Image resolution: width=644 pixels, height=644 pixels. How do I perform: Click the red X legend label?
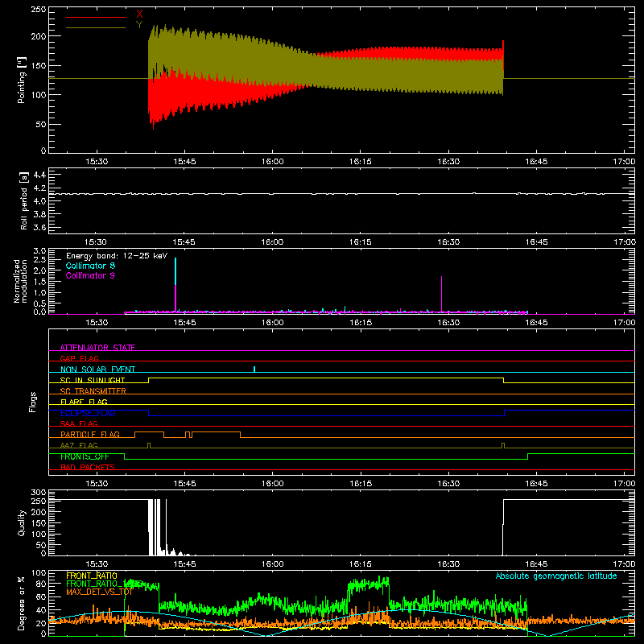point(139,14)
